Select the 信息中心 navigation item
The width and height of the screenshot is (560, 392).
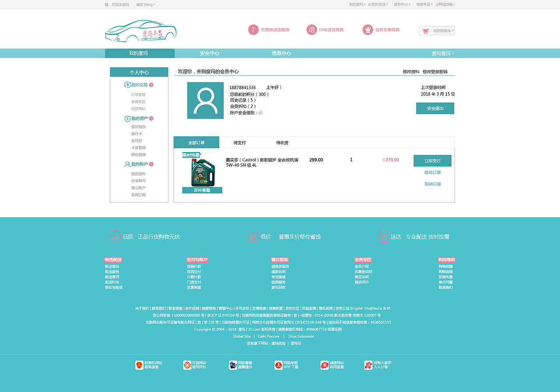point(281,53)
